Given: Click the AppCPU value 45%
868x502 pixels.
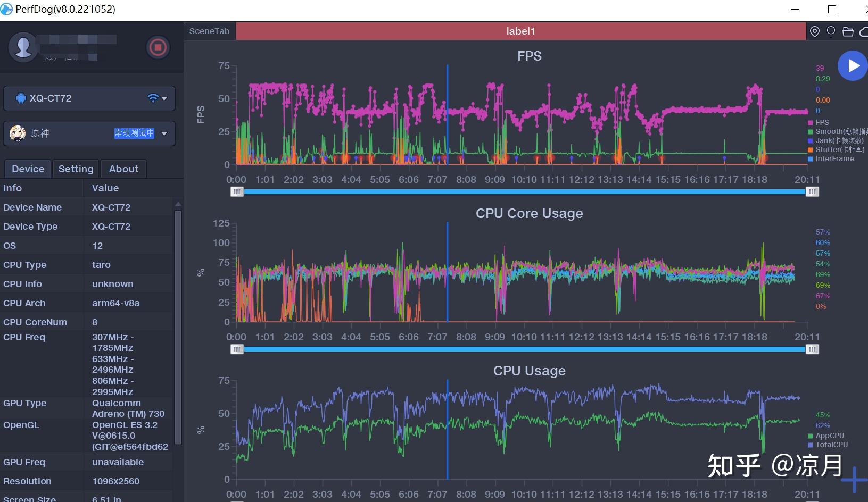Looking at the screenshot, I should click(x=823, y=415).
